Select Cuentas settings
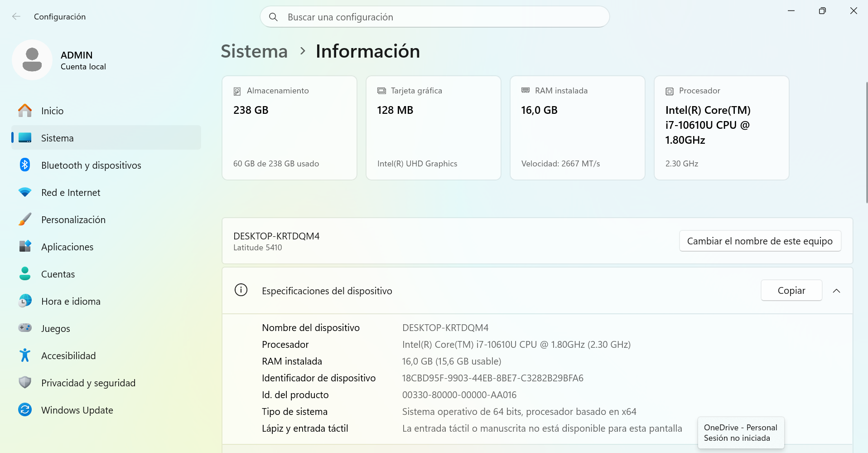The image size is (868, 453). pyautogui.click(x=58, y=274)
